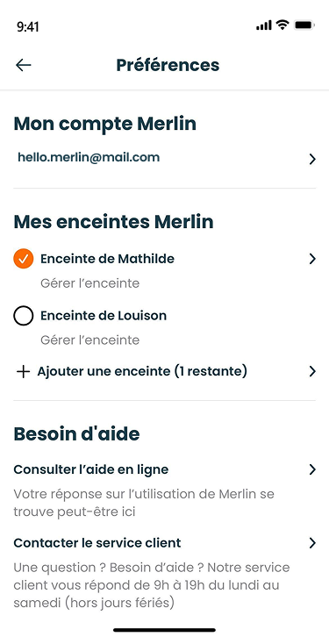The width and height of the screenshot is (329, 644).
Task: Tap the home indicator bar at bottom
Action: coord(164,630)
